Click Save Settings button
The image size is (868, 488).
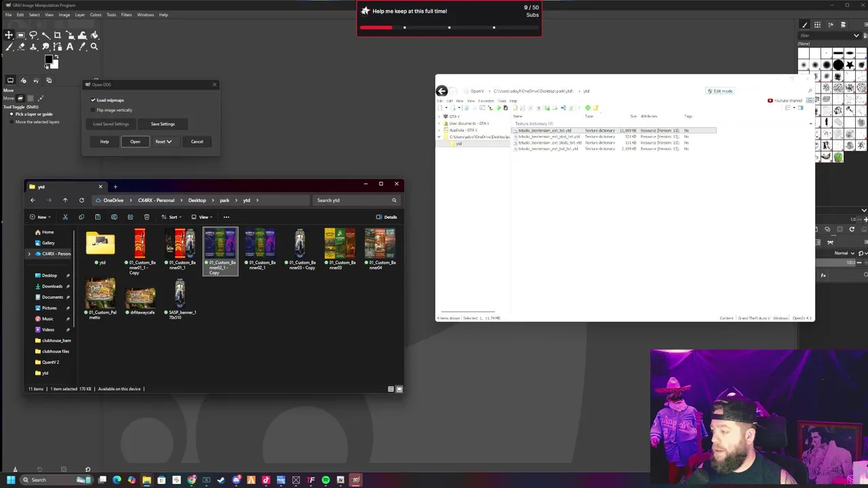point(163,124)
